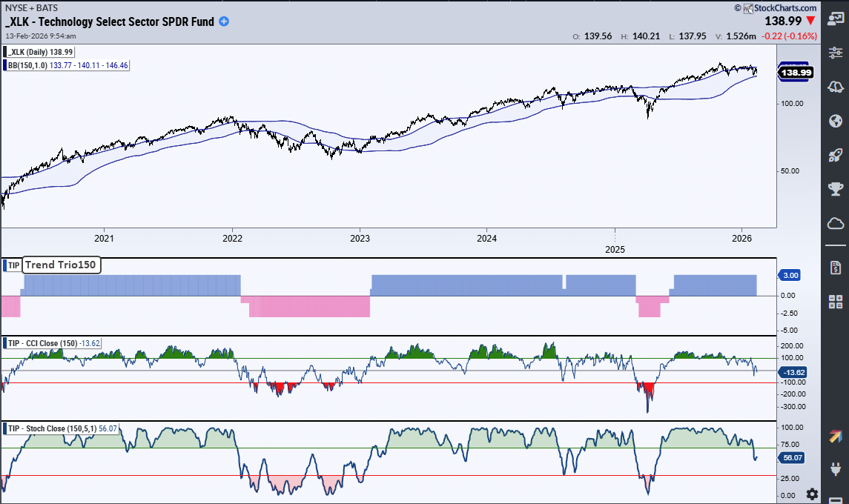Screen dimensions: 849x504
Task: Click the rocket icon in the sidebar
Action: coord(835,156)
